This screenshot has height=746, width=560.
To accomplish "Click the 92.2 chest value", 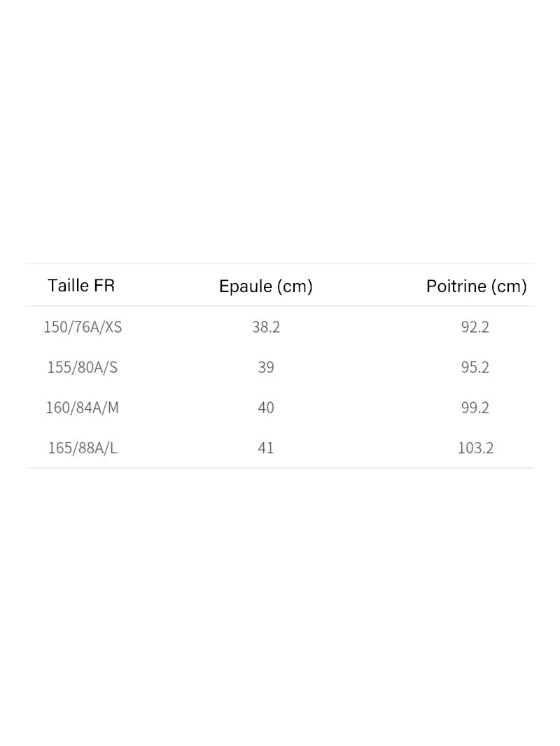I will [x=475, y=327].
